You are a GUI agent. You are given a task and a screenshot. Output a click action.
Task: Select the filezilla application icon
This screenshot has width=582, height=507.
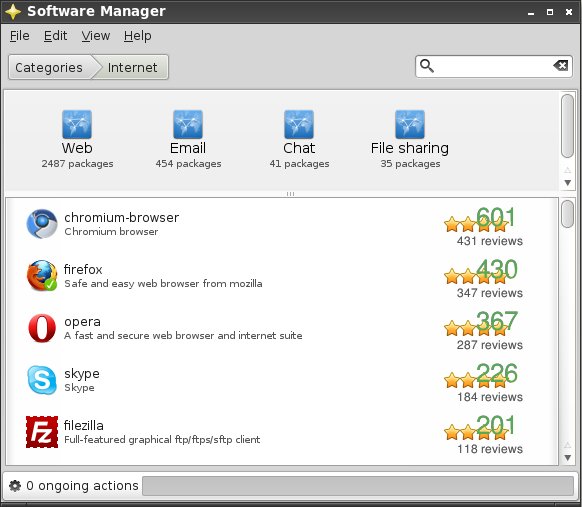point(42,432)
